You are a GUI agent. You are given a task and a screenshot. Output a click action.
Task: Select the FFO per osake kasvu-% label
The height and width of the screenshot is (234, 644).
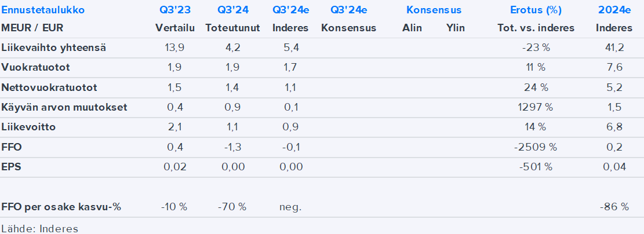click(x=61, y=207)
